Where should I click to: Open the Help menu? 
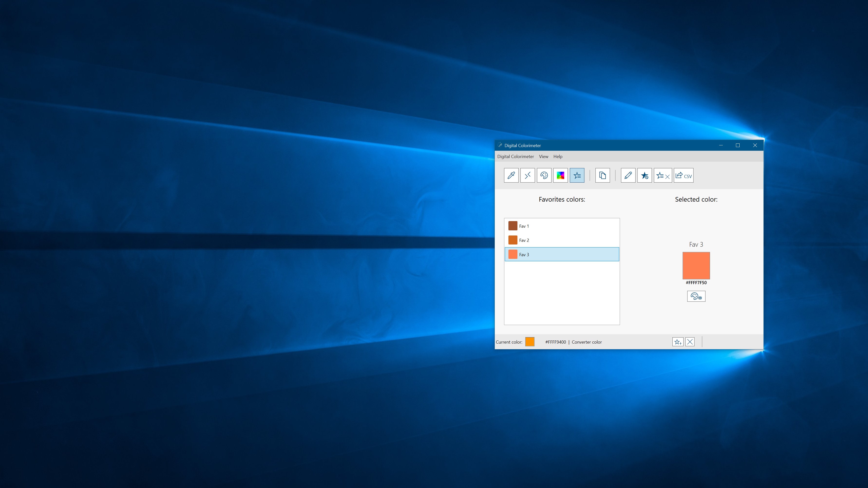coord(558,157)
